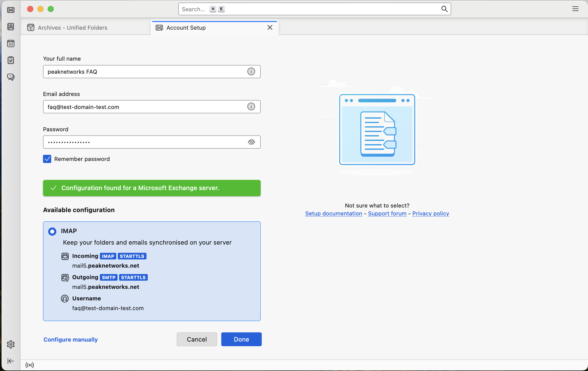This screenshot has height=371, width=588.
Task: Open the application hamburger menu
Action: pos(575,9)
